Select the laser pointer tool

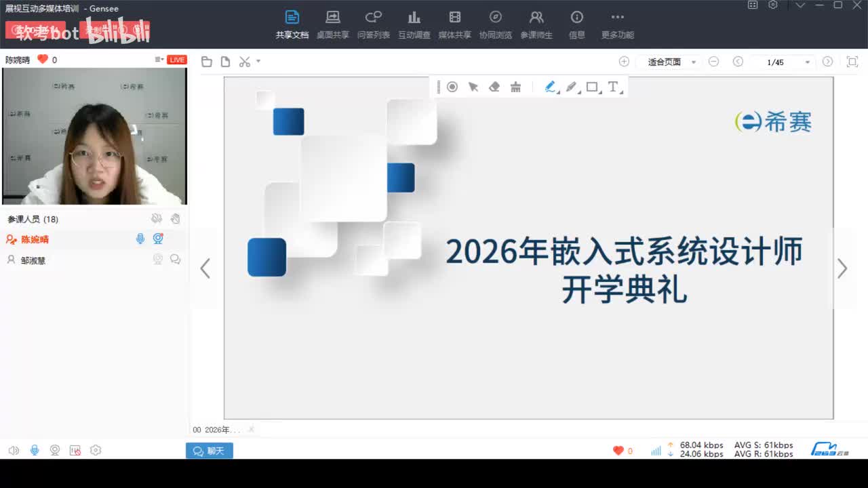click(x=452, y=87)
